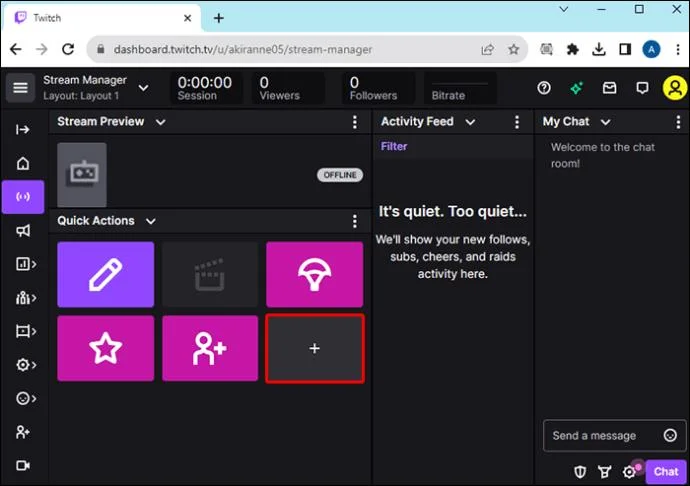Open the hamburger navigation menu
Image resolution: width=690 pixels, height=486 pixels.
[20, 88]
